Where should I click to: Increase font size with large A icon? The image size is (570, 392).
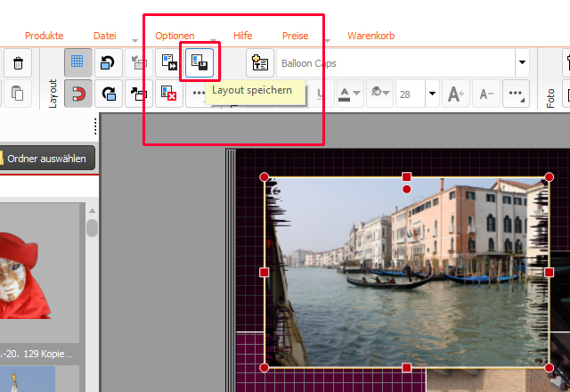(455, 93)
